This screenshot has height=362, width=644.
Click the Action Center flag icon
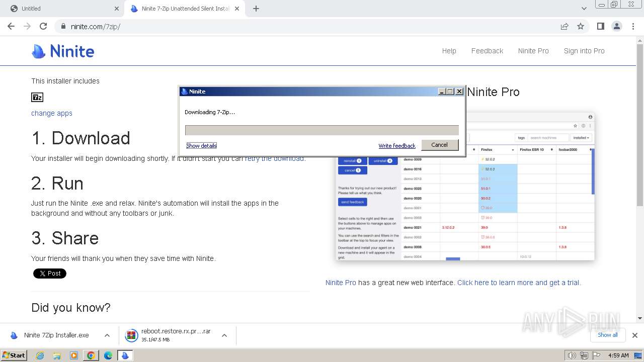596,355
